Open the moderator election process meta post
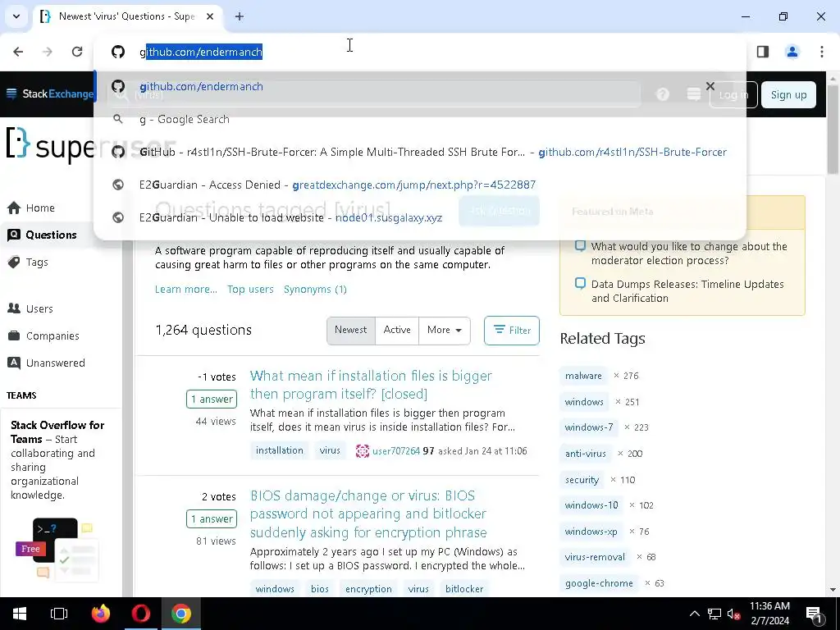840x630 pixels. pyautogui.click(x=689, y=253)
